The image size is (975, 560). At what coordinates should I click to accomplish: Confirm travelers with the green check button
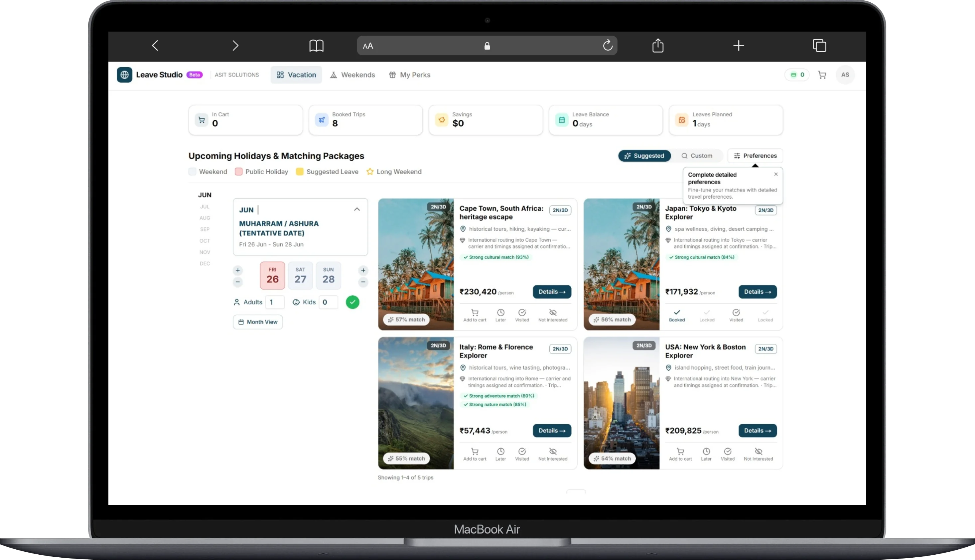[x=352, y=302]
